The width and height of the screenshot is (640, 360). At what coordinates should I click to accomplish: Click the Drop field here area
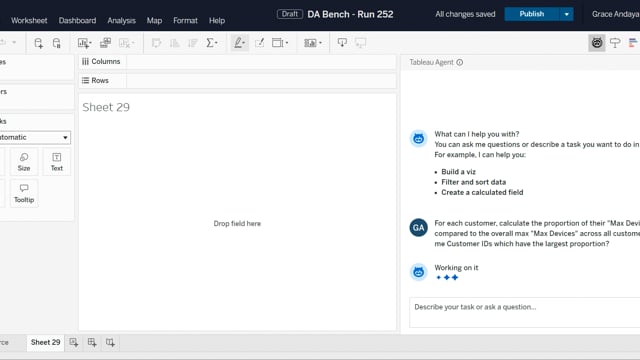tap(237, 224)
